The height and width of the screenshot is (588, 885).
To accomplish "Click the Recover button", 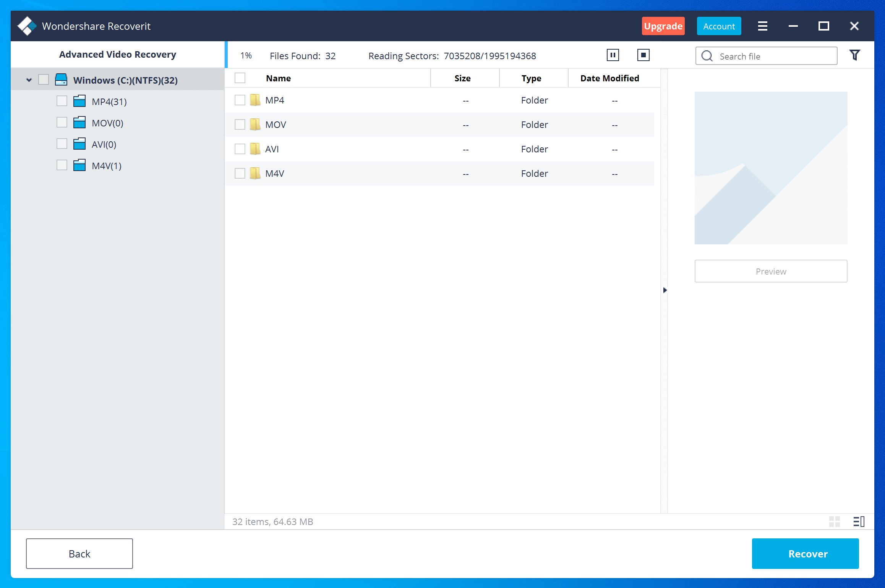I will pos(805,554).
